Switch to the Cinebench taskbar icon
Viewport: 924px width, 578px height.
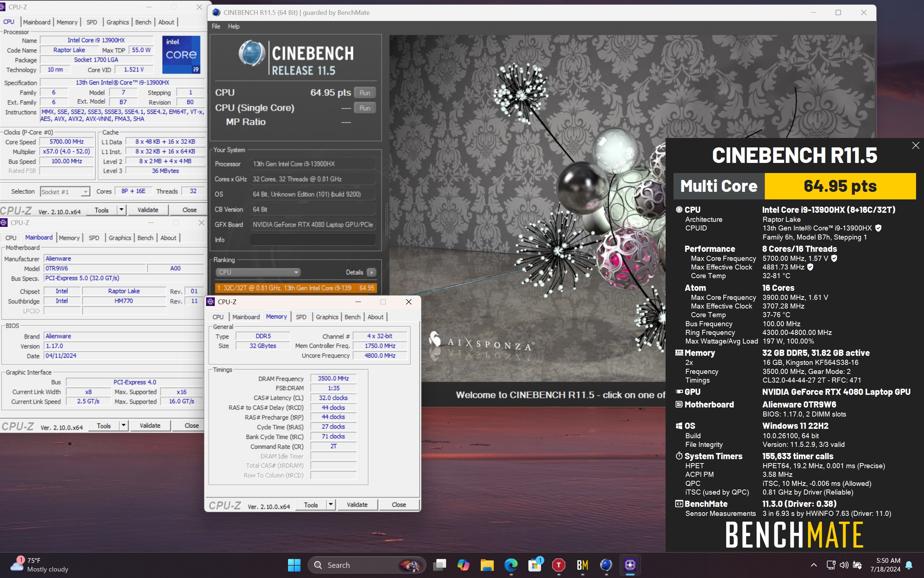606,565
